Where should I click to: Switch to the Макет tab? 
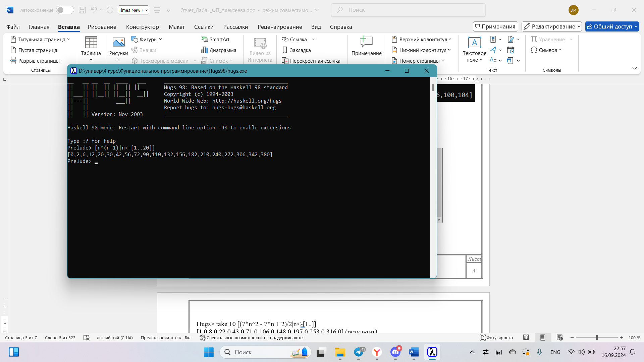coord(177,27)
